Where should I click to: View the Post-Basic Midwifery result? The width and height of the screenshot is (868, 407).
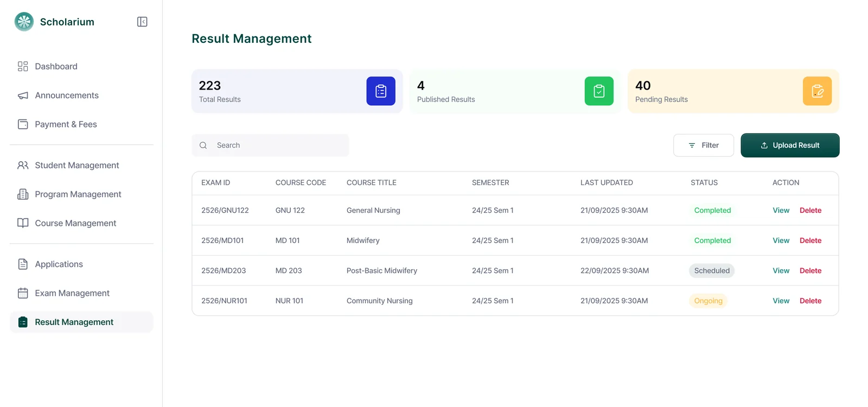click(781, 271)
